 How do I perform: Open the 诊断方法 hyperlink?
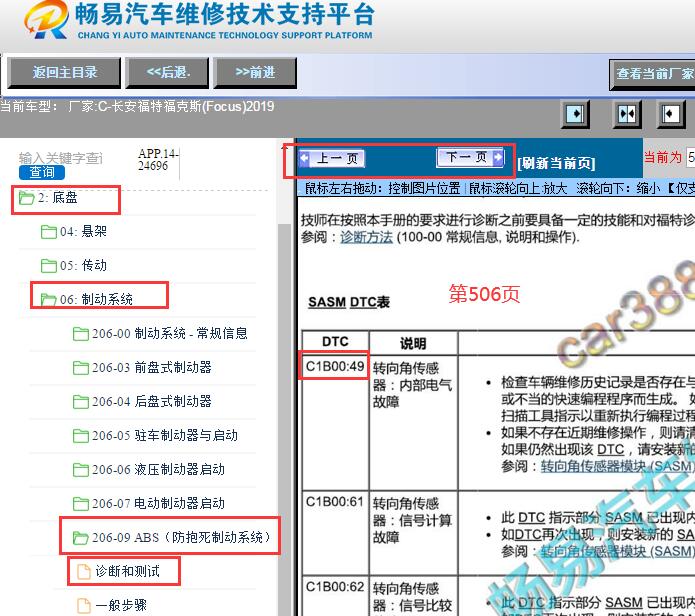click(366, 238)
